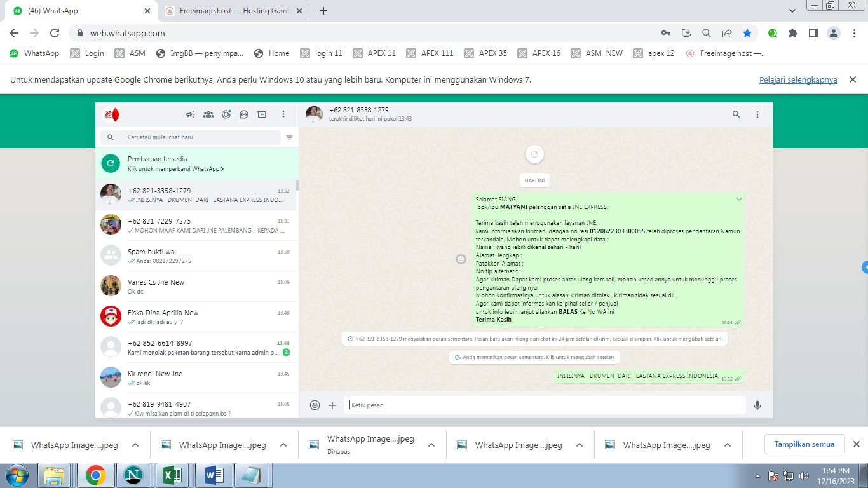Open the Spam bukti wa chat
The height and width of the screenshot is (488, 868).
tap(196, 256)
